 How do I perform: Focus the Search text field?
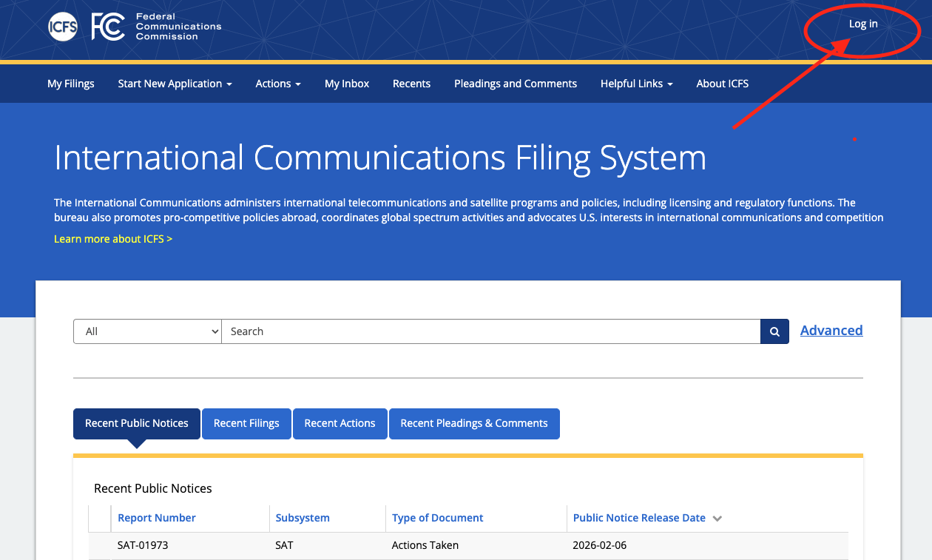[491, 331]
